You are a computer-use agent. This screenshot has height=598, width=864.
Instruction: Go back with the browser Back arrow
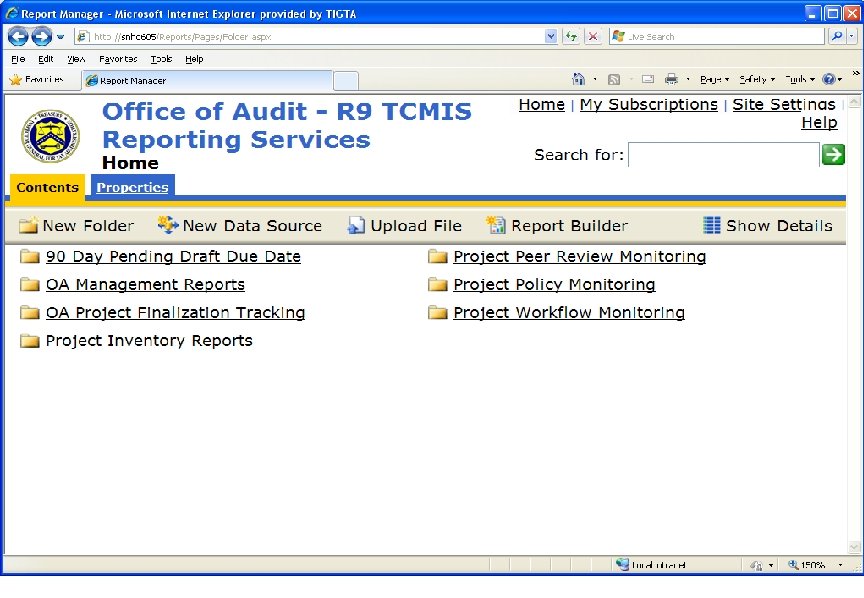coord(18,37)
